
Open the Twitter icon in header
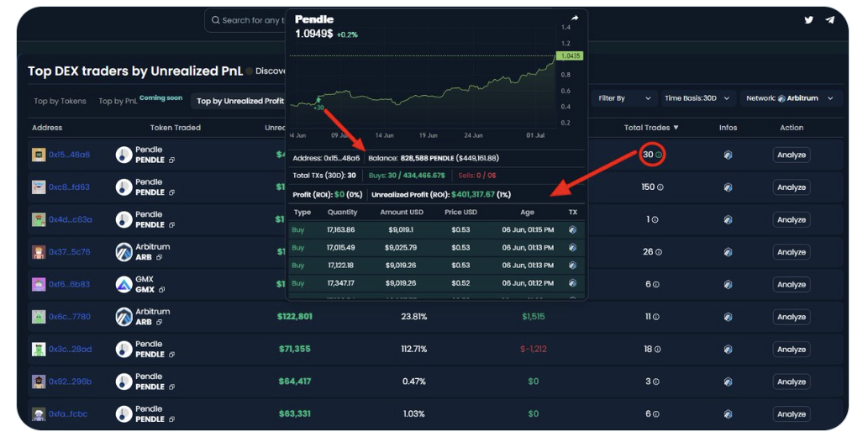[808, 20]
